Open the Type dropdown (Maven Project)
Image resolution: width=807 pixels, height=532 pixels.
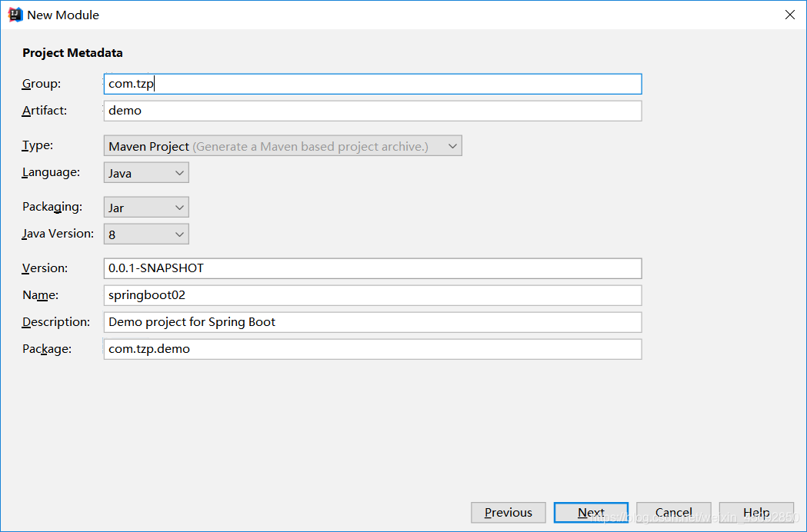pyautogui.click(x=282, y=146)
